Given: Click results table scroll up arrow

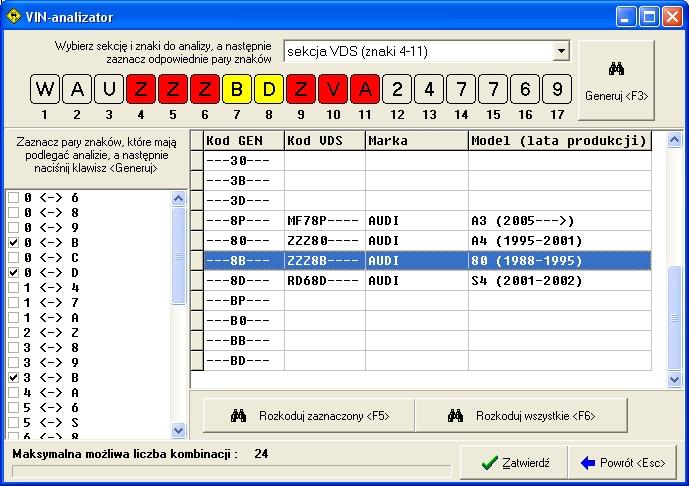Looking at the screenshot, I should (674, 140).
